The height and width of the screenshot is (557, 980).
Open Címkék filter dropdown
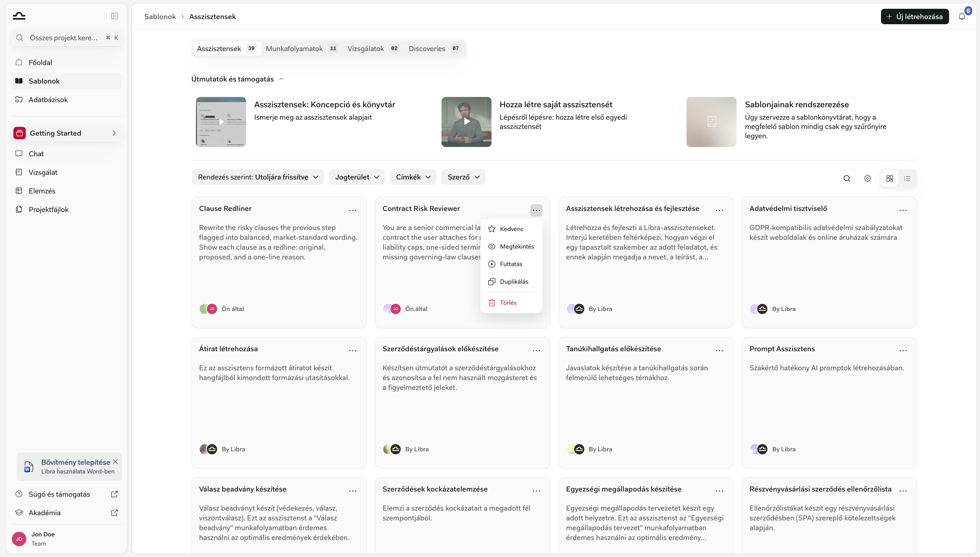tap(413, 177)
